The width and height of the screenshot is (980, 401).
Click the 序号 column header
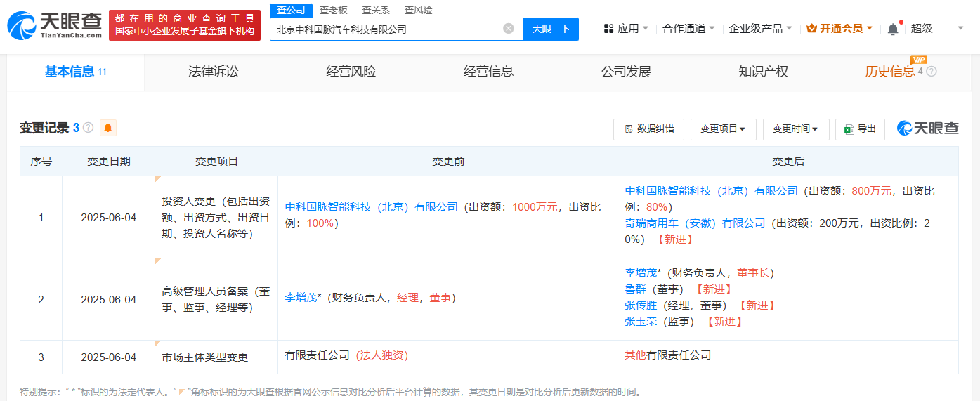pos(41,162)
